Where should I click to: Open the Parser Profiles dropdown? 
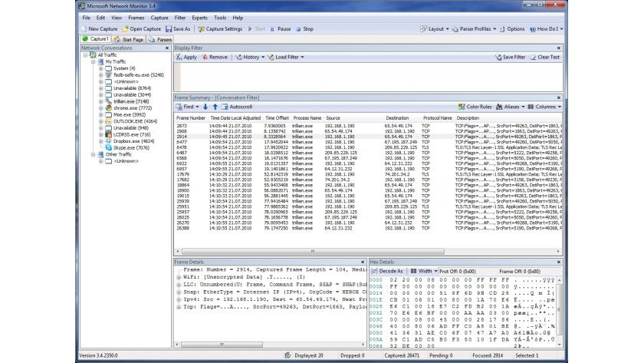[474, 28]
